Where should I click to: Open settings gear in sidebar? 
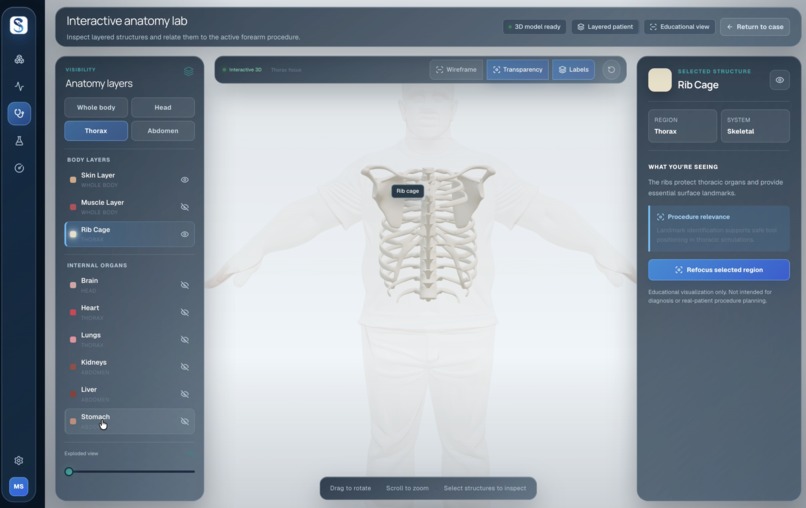19,460
